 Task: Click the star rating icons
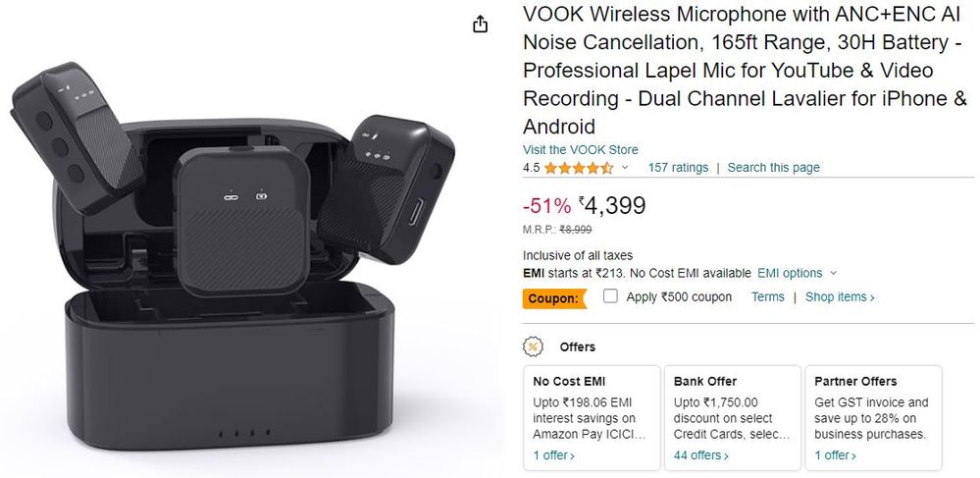pos(578,168)
